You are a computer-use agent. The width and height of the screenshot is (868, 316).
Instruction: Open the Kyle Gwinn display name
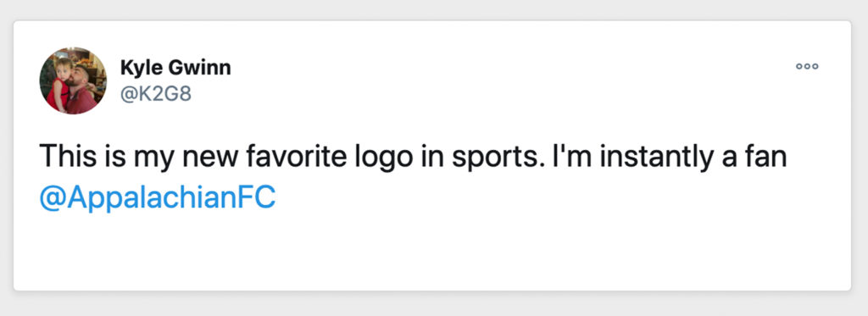click(175, 68)
